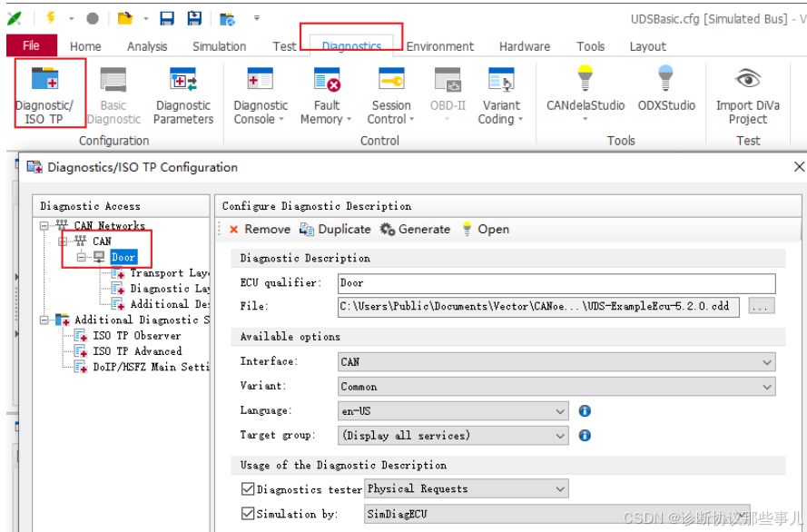This screenshot has height=532, width=807.
Task: Click the ECU qualifier field
Action: 556,283
